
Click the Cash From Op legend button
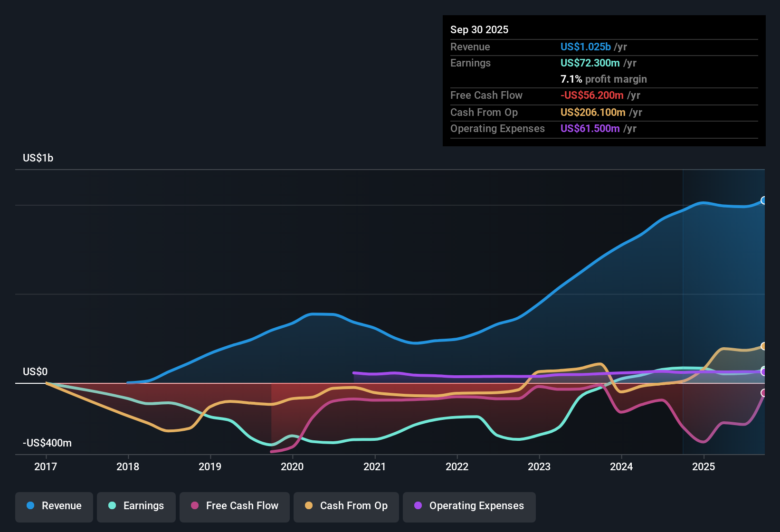pos(346,506)
